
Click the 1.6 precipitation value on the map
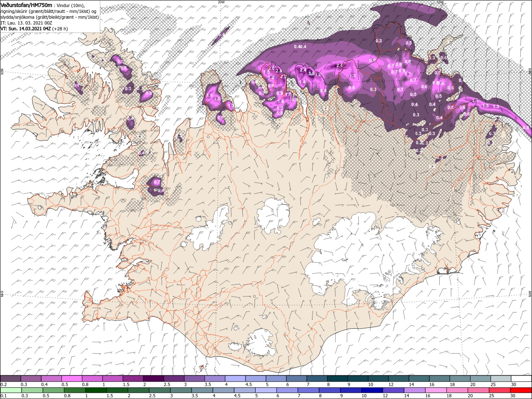[x=209, y=95]
